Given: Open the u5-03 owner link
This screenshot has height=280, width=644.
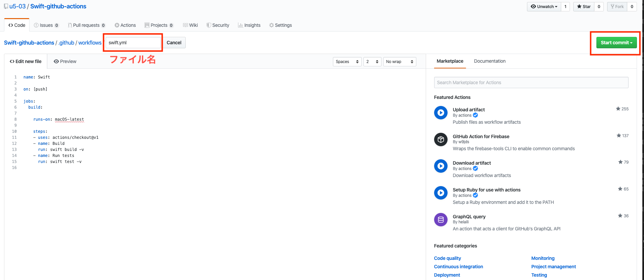Looking at the screenshot, I should coord(17,6).
